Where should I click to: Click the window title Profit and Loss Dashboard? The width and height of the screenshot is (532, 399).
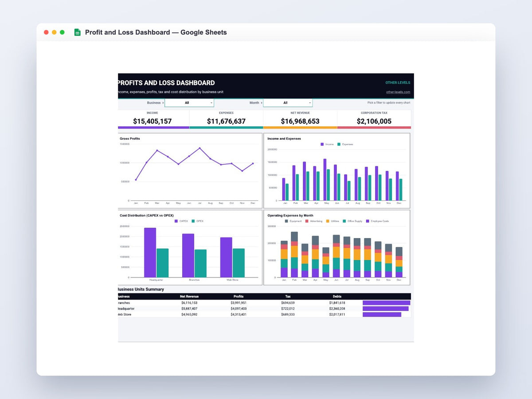tap(156, 32)
